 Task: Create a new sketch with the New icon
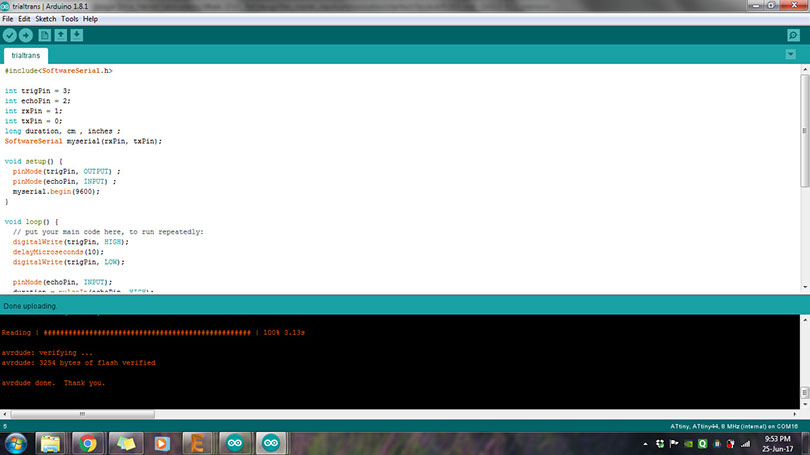coord(44,35)
